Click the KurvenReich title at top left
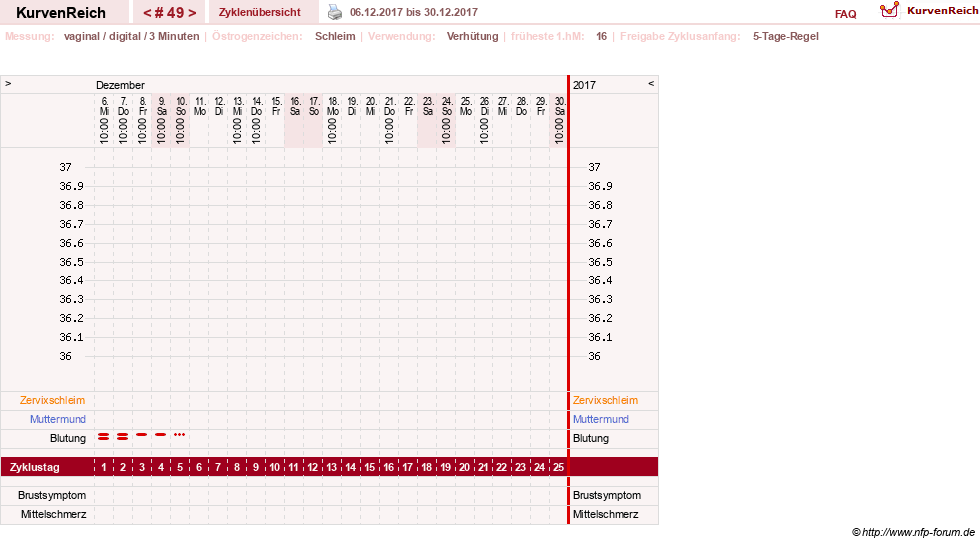Viewport: 980px width, 544px height. tap(61, 13)
